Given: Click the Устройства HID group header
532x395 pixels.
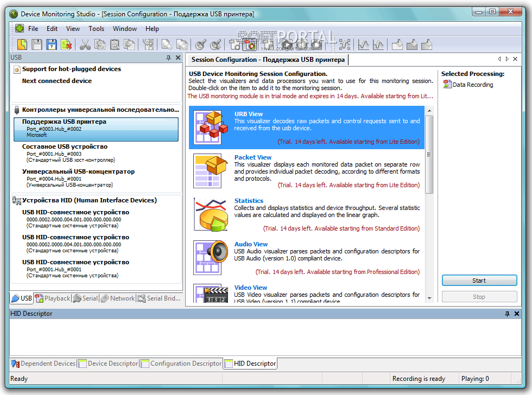Looking at the screenshot, I should (85, 200).
